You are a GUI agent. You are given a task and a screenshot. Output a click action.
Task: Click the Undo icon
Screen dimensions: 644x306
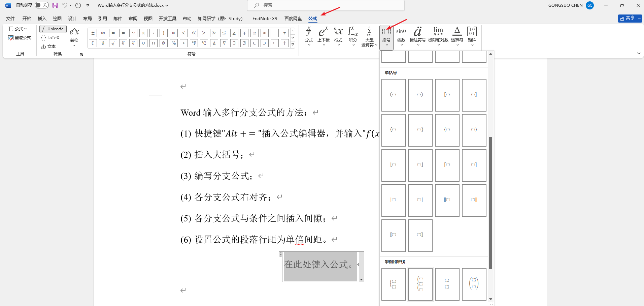(x=65, y=5)
